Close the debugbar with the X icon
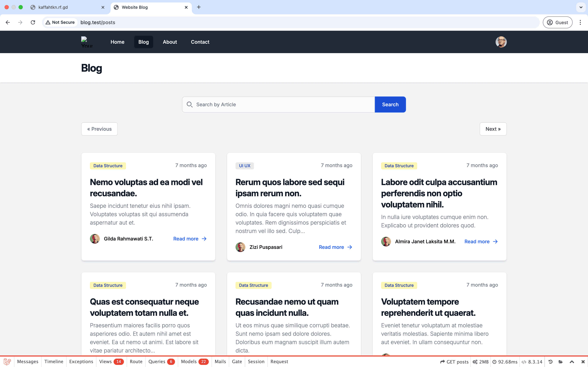The image size is (588, 367). point(583,362)
